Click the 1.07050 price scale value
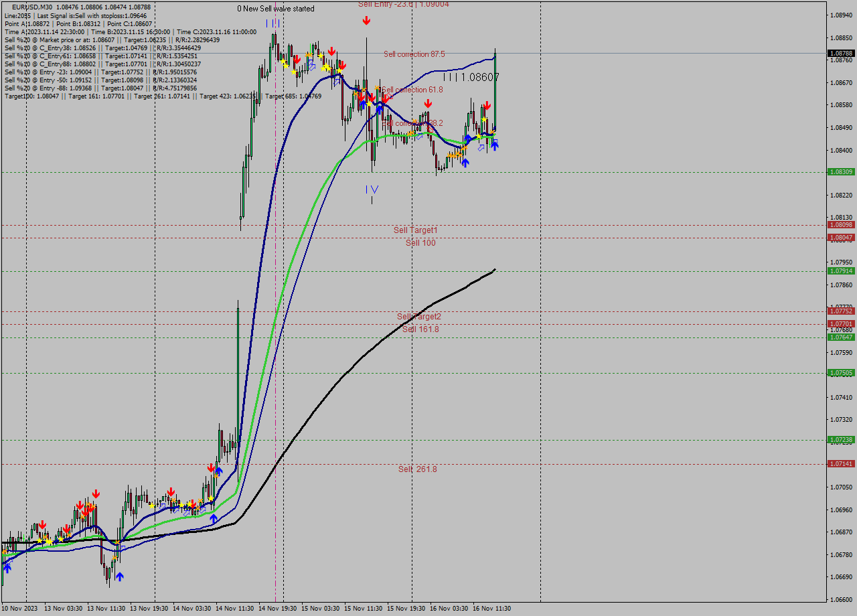Viewport: 857px width, 616px height. coord(842,487)
